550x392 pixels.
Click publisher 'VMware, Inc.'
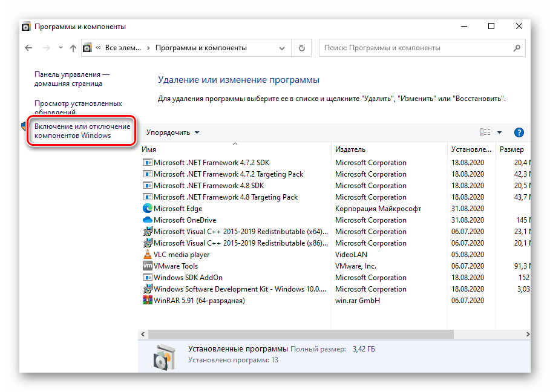click(x=356, y=266)
